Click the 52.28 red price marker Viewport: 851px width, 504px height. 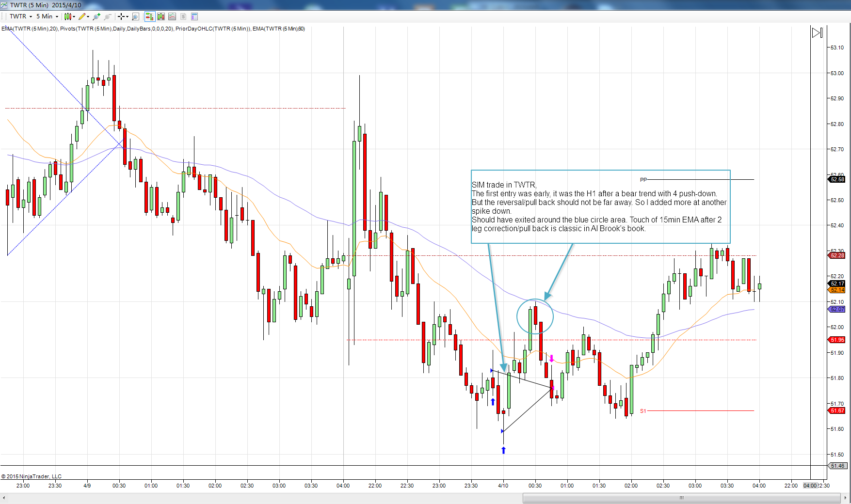837,255
